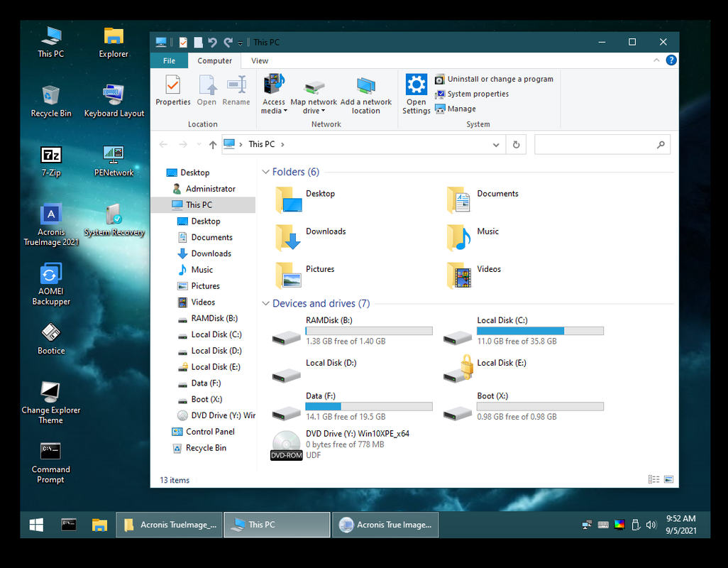
Task: Switch to large icons view button
Action: click(668, 479)
